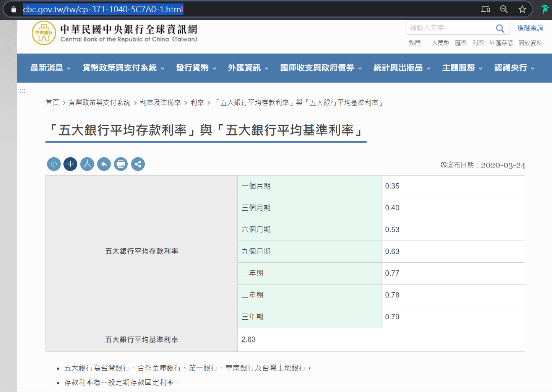
Task: Expand the 統計與出版品 menu
Action: (402, 68)
